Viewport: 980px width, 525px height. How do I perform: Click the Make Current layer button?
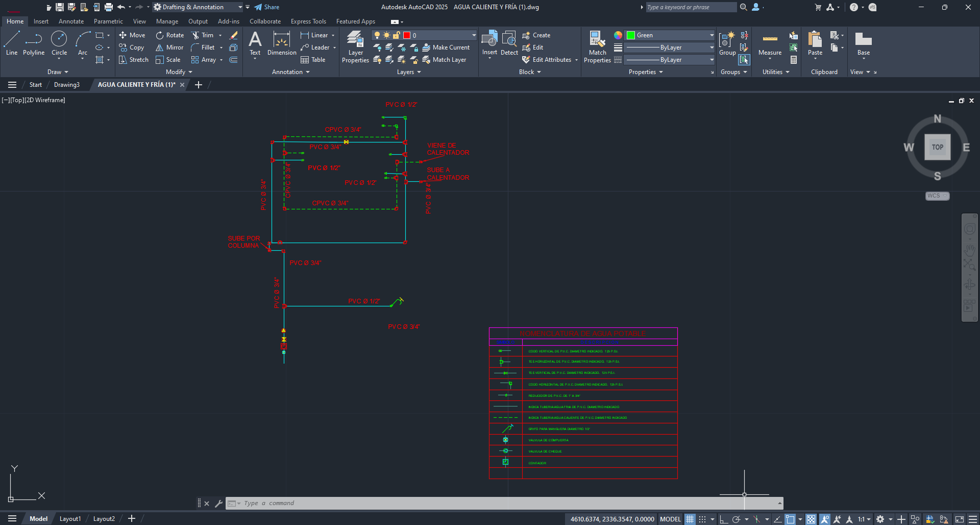click(447, 47)
